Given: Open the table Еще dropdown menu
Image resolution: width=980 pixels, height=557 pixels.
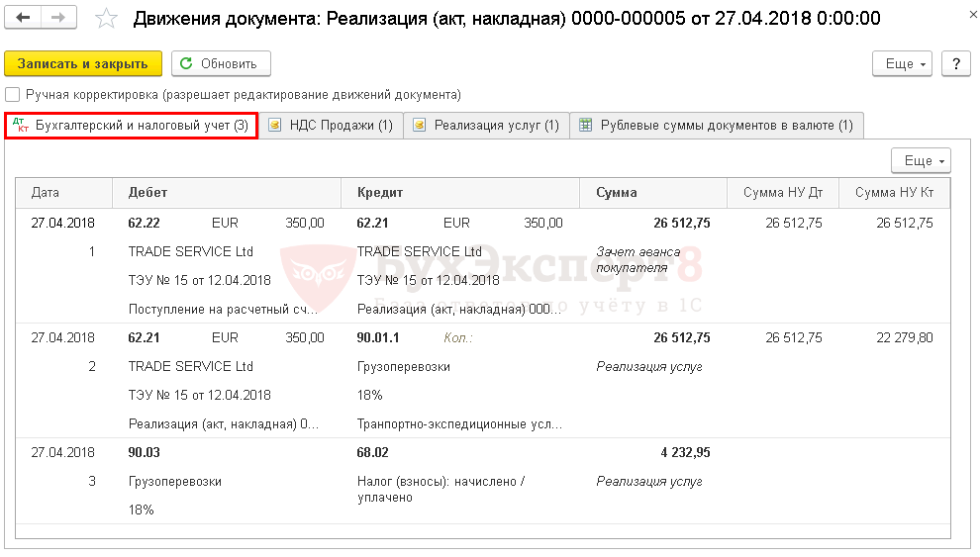Looking at the screenshot, I should pos(921,160).
